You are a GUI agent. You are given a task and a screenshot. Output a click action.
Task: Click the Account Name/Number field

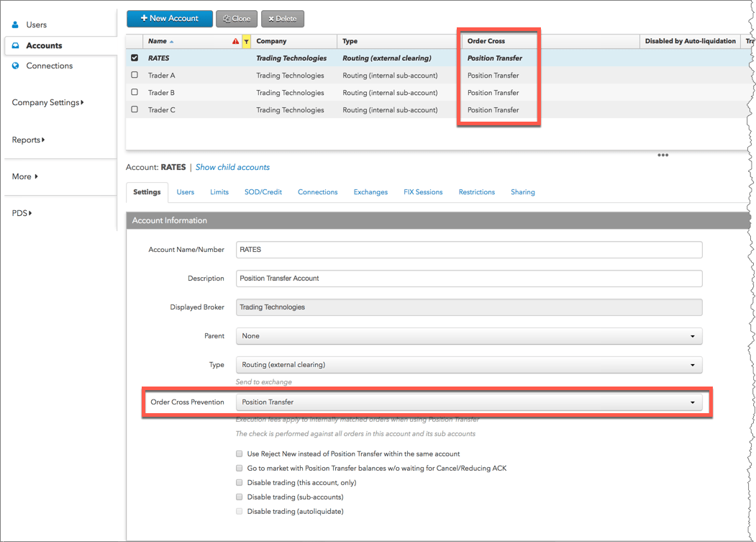[469, 250]
